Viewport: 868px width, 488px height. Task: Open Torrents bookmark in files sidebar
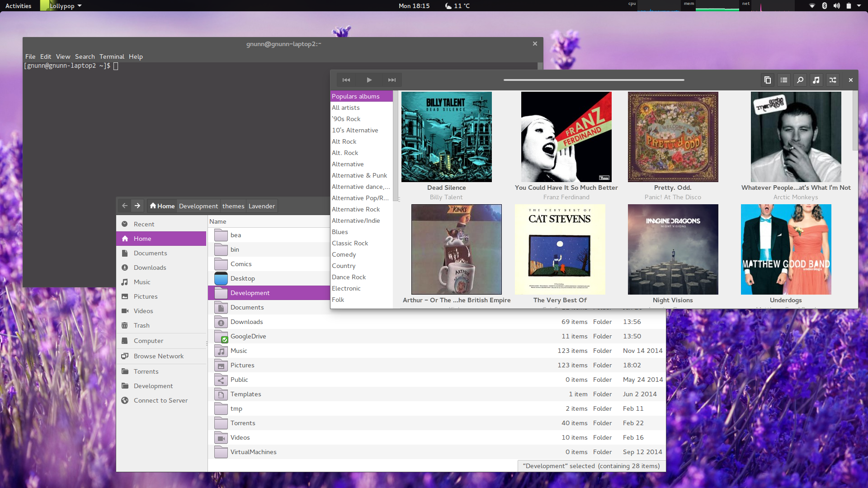click(161, 371)
